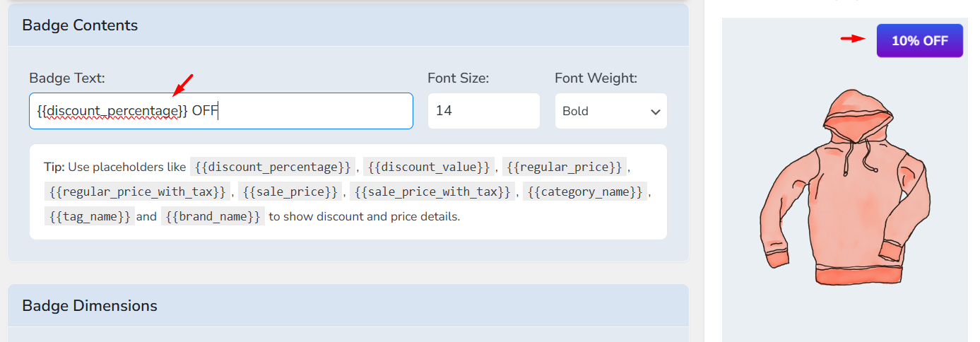Click the {{category_name}} placeholder code
This screenshot has width=980, height=342.
pyautogui.click(x=584, y=191)
